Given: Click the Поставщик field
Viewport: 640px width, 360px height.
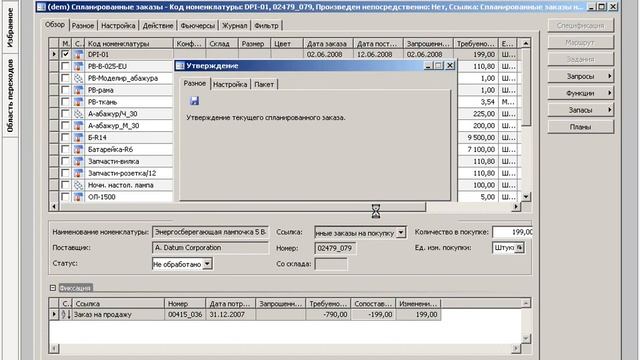Looking at the screenshot, I should [x=210, y=248].
